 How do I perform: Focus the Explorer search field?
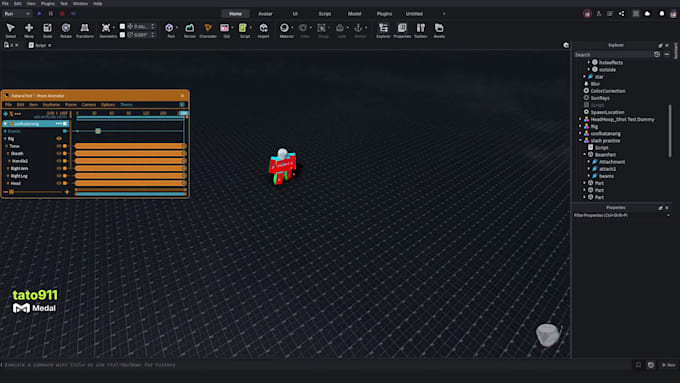coord(612,55)
